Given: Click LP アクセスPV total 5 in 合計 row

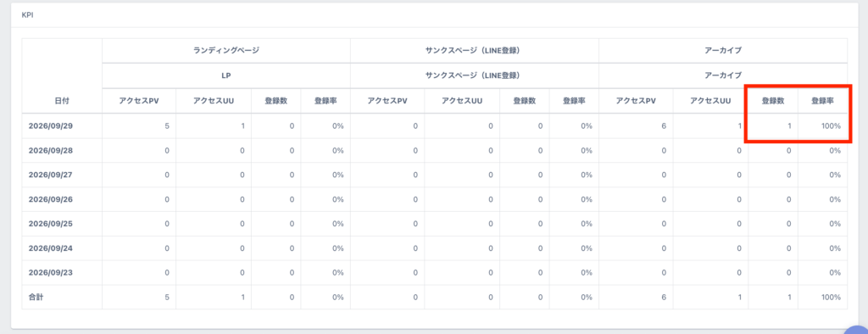Looking at the screenshot, I should [x=167, y=297].
